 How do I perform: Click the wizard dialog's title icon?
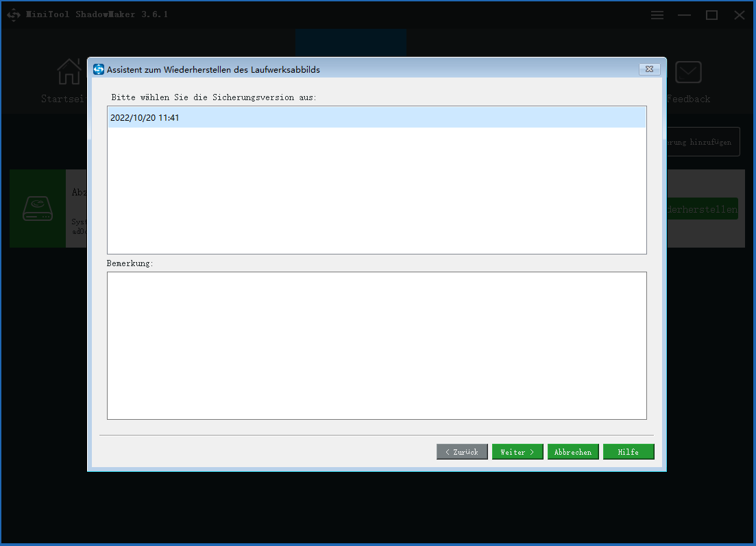[x=99, y=69]
